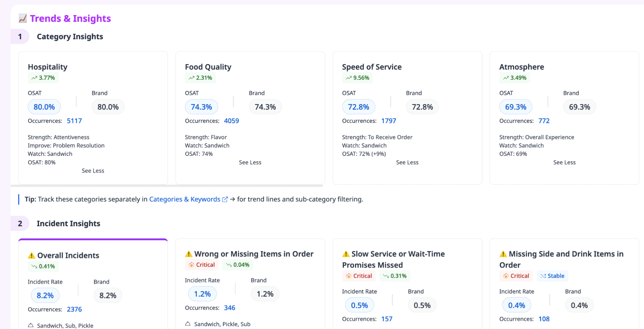This screenshot has width=644, height=329.
Task: Click the 346 occurrences link on Wrong or Missing Items
Action: pos(229,308)
